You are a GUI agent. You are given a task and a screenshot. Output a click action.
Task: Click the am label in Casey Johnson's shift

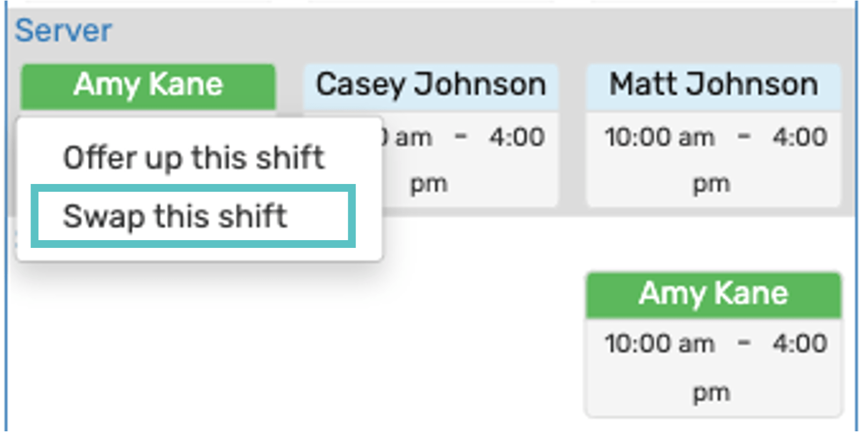click(413, 137)
